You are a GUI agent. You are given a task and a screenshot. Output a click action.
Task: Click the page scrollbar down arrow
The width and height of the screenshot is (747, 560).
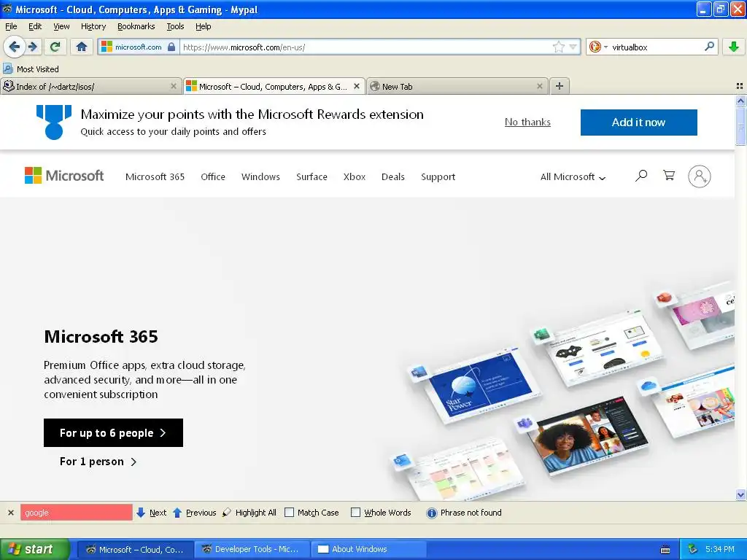click(x=740, y=495)
